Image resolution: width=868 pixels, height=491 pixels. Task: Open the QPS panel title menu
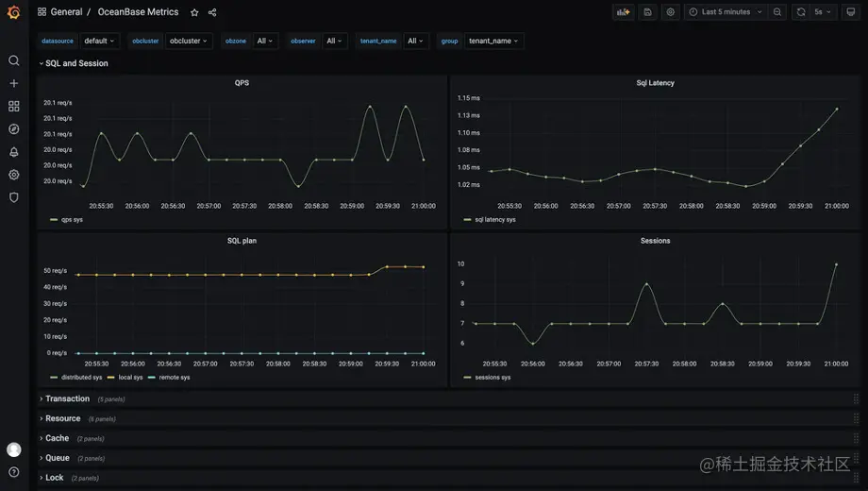click(x=242, y=82)
